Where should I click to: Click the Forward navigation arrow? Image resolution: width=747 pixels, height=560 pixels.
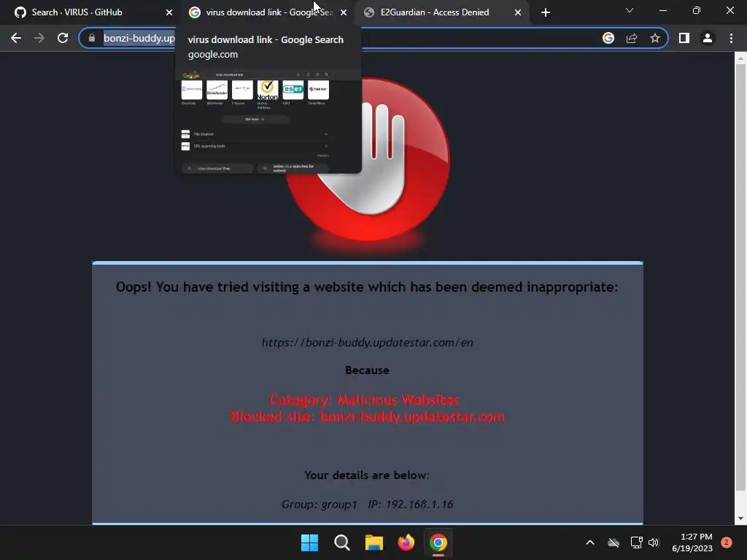click(39, 38)
